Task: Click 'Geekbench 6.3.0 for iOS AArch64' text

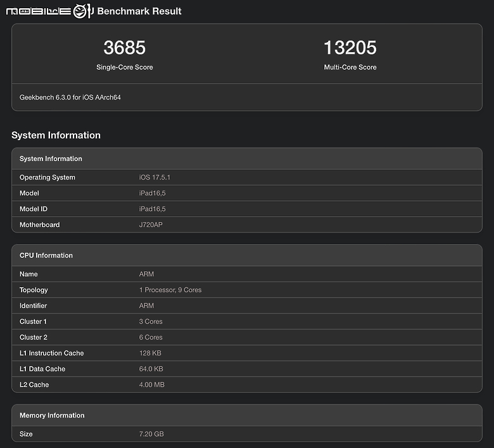Action: click(x=70, y=98)
